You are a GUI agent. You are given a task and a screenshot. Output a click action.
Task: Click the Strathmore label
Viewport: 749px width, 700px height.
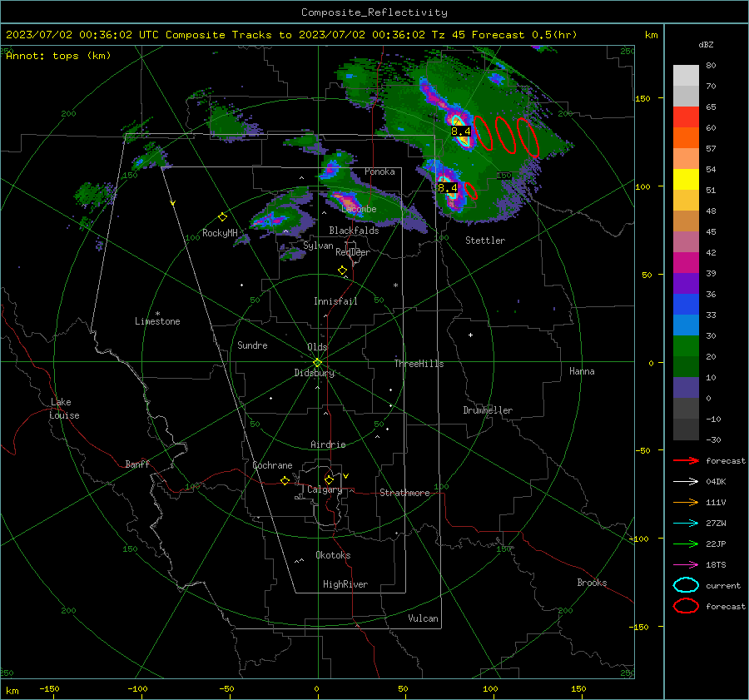tap(404, 493)
